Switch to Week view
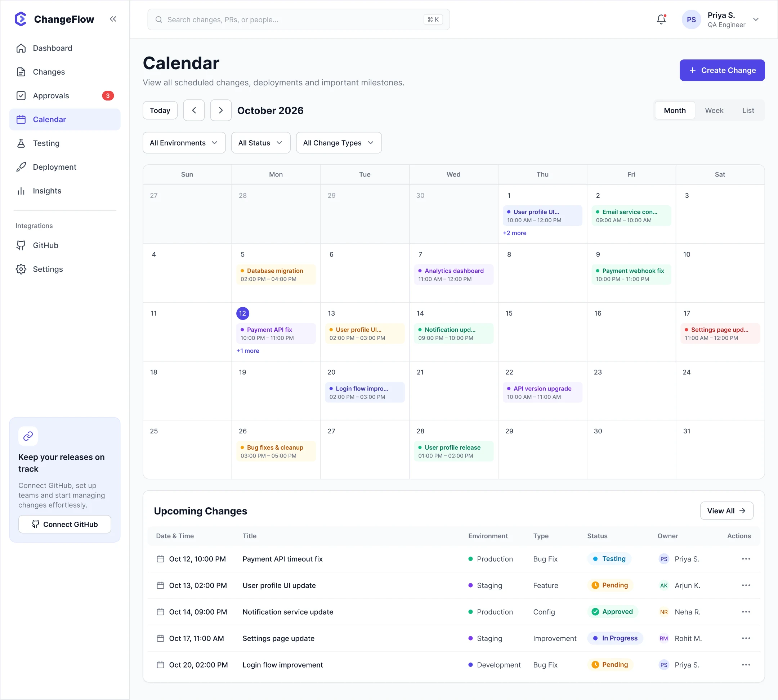This screenshot has height=700, width=778. 714,110
